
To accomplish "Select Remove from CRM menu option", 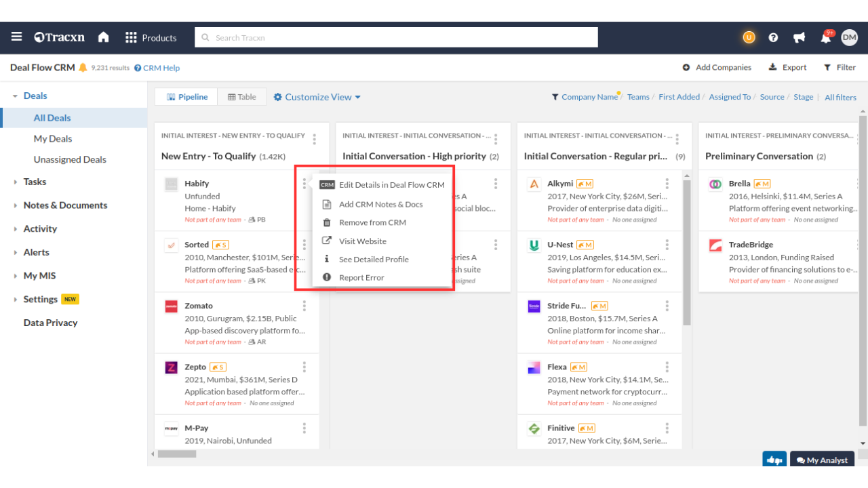I will pos(372,222).
